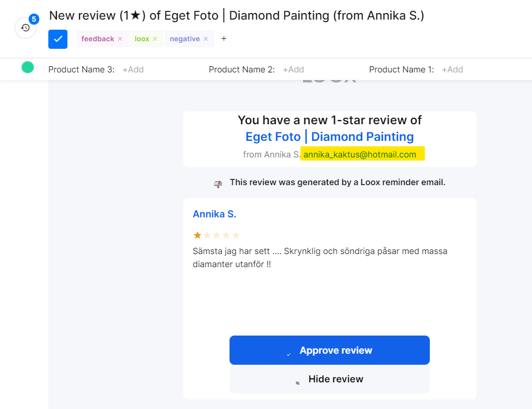Image resolution: width=532 pixels, height=409 pixels.
Task: Remove the negative tag
Action: pos(206,39)
